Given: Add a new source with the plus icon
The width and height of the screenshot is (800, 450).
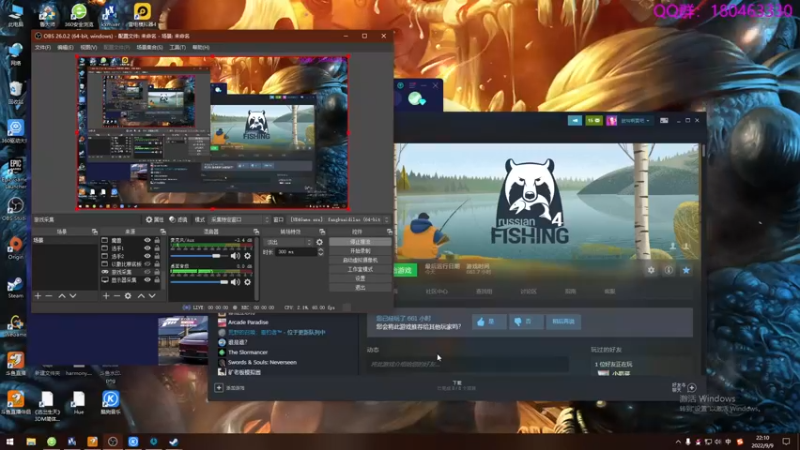Looking at the screenshot, I should click(x=106, y=296).
